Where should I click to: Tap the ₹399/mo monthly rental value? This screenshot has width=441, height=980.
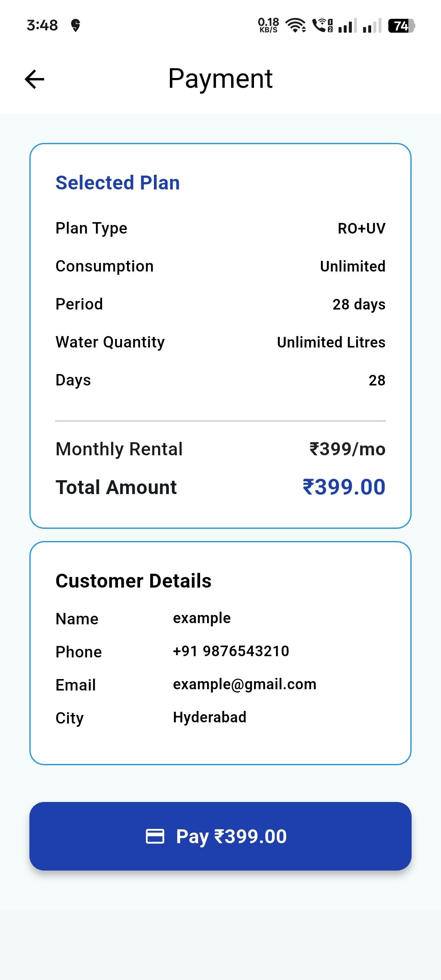pyautogui.click(x=347, y=449)
